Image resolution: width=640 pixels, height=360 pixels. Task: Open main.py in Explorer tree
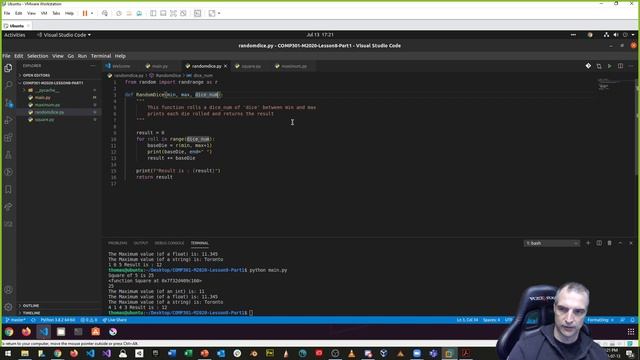point(42,98)
